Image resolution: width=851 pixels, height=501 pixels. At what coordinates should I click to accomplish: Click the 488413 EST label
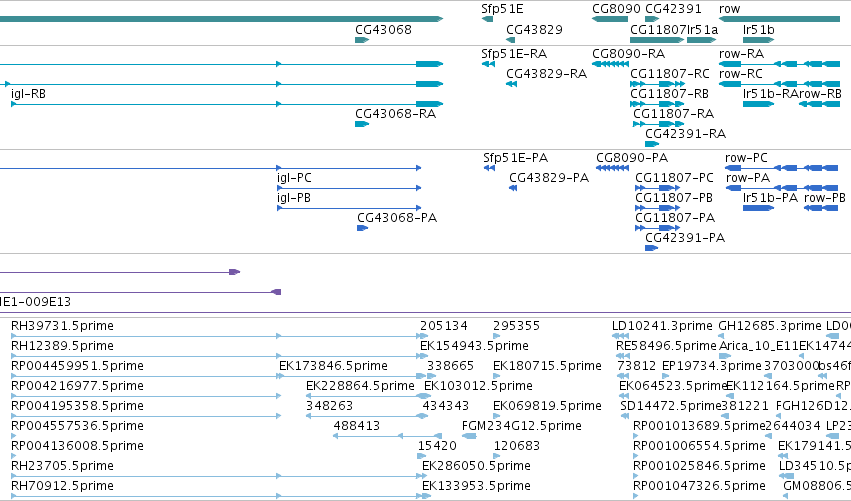coord(357,427)
